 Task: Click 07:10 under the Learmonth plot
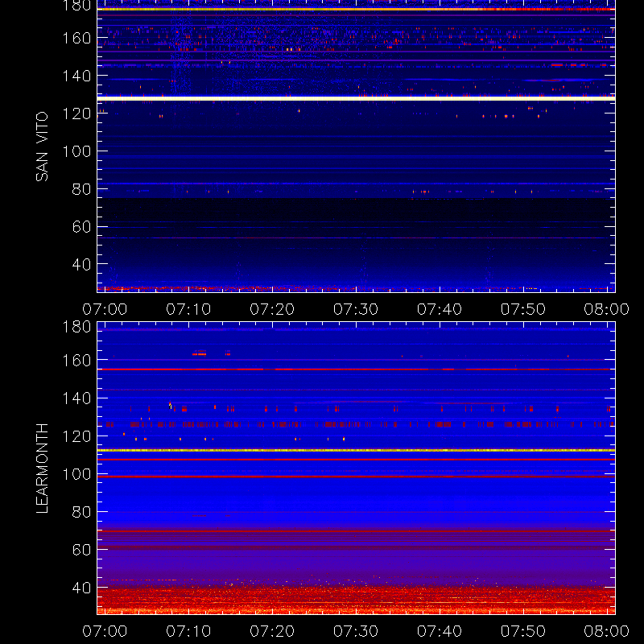click(x=188, y=631)
